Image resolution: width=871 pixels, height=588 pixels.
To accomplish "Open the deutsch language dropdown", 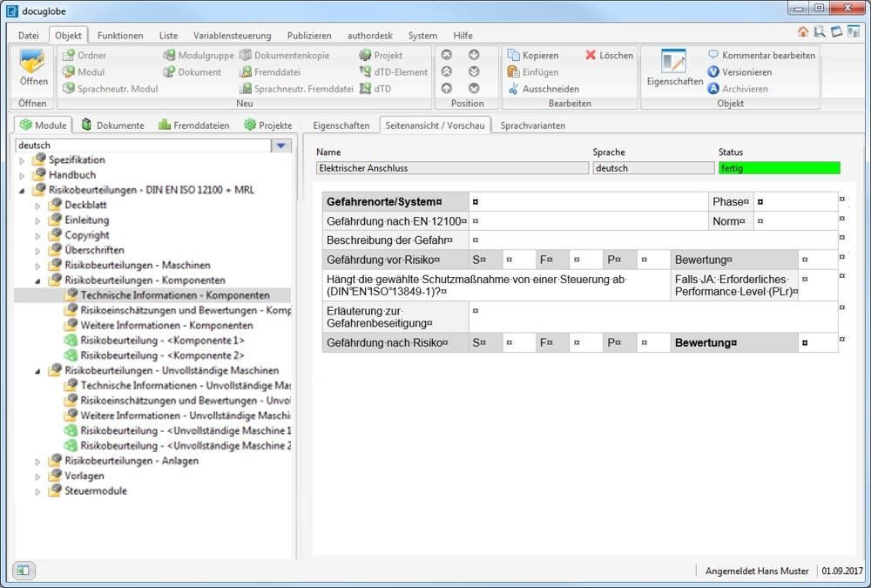I will [280, 145].
